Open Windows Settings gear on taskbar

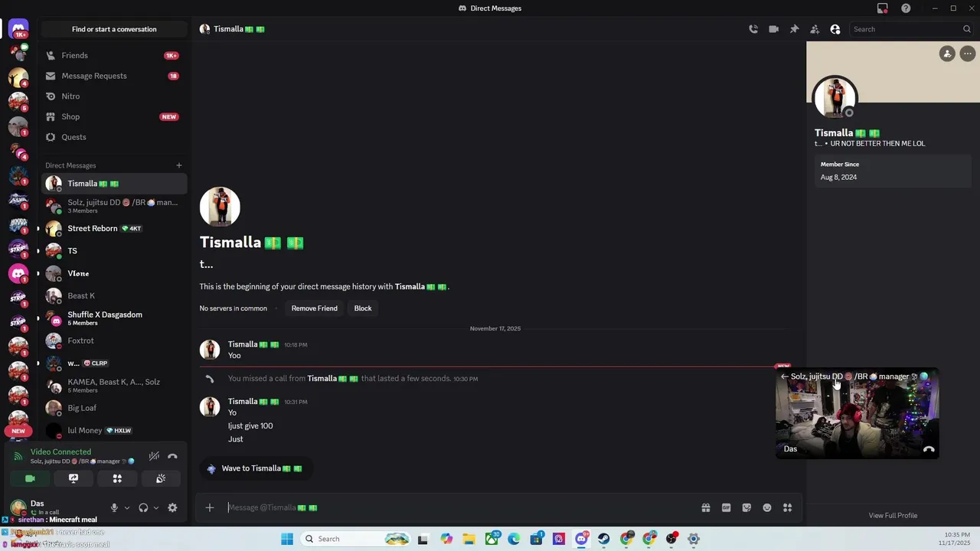694,539
